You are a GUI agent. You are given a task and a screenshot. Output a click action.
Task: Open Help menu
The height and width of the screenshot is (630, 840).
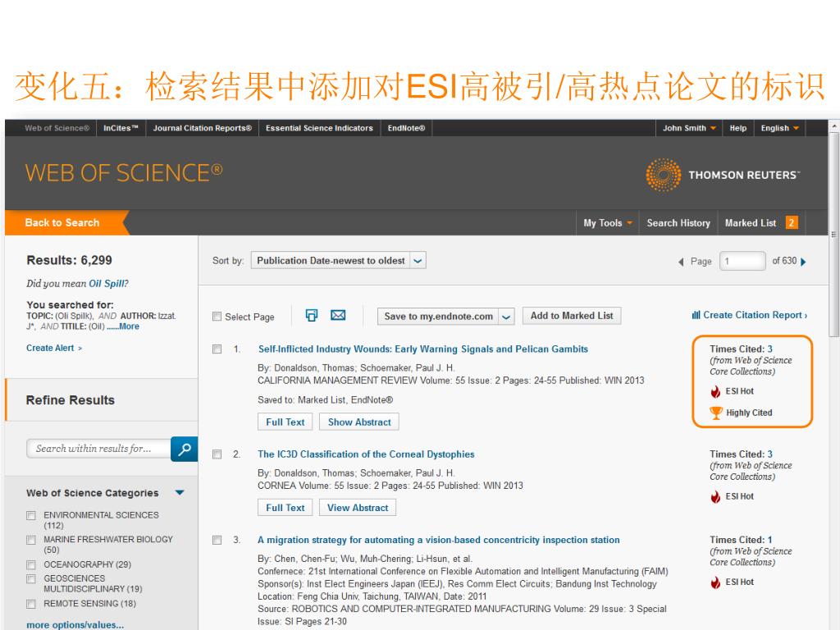tap(737, 128)
